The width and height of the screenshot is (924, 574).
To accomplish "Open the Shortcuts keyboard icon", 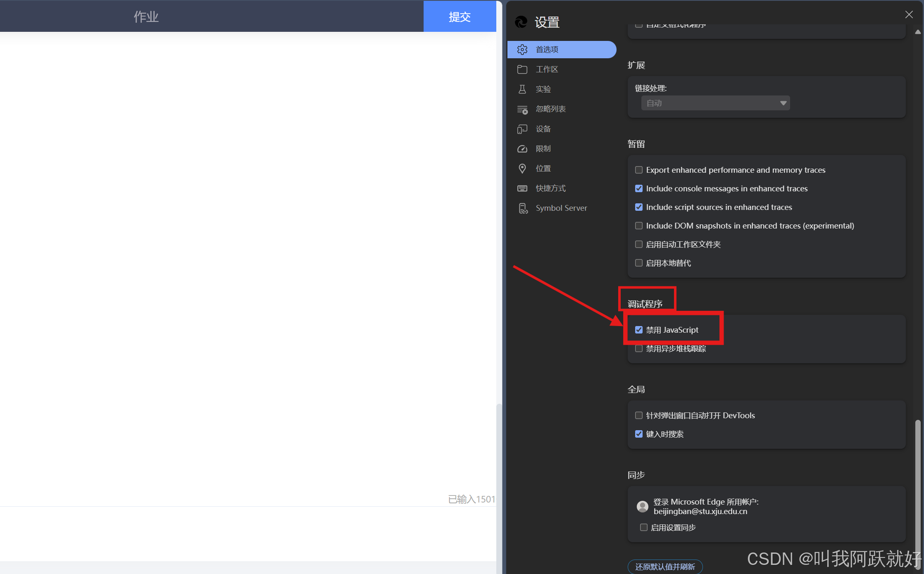I will point(522,188).
